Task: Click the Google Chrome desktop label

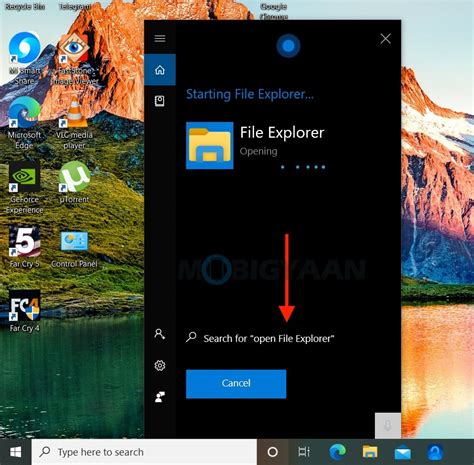Action: 274,11
